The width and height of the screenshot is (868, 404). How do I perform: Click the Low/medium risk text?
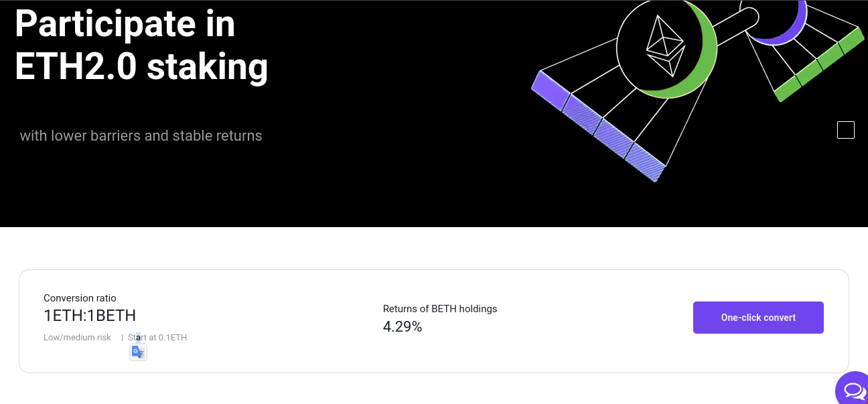tap(77, 338)
